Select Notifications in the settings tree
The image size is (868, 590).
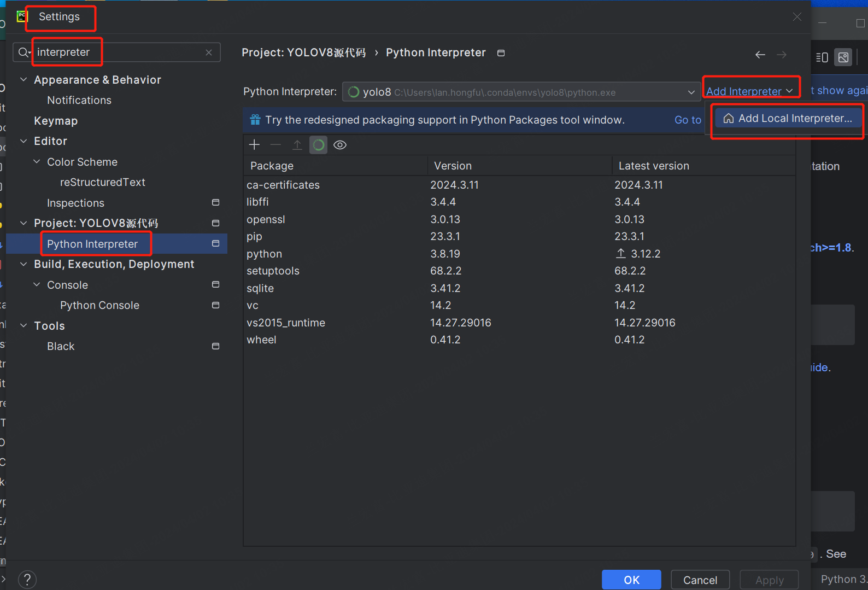pos(79,100)
